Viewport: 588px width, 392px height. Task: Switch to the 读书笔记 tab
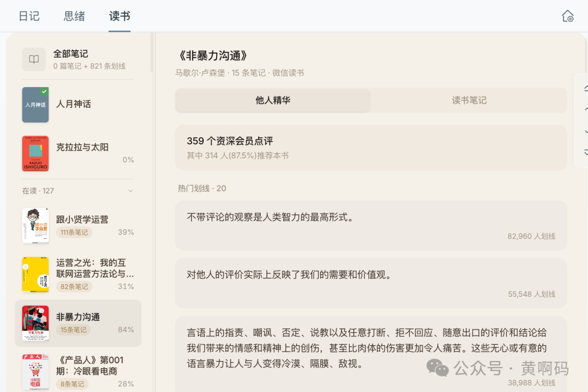[469, 100]
